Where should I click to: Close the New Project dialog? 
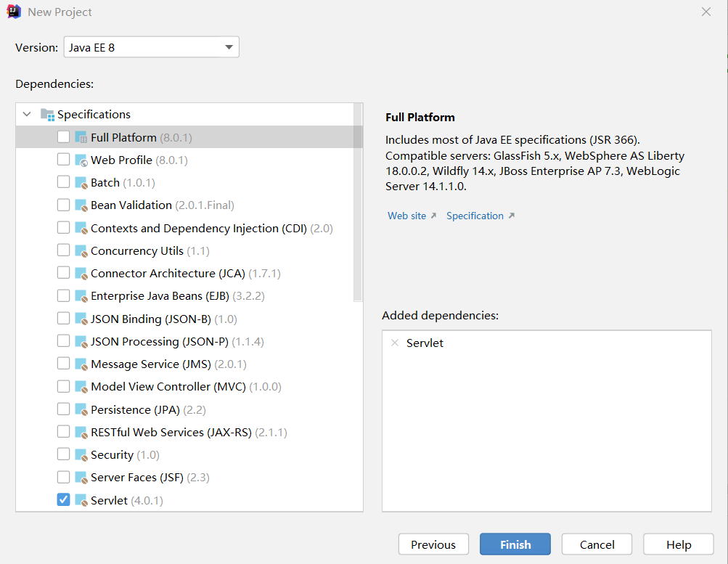point(705,12)
